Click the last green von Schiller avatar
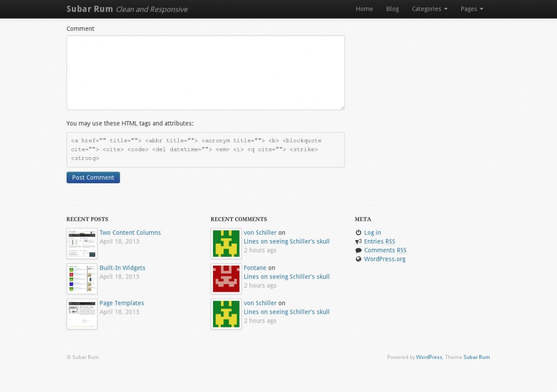This screenshot has height=392, width=557. (x=226, y=314)
